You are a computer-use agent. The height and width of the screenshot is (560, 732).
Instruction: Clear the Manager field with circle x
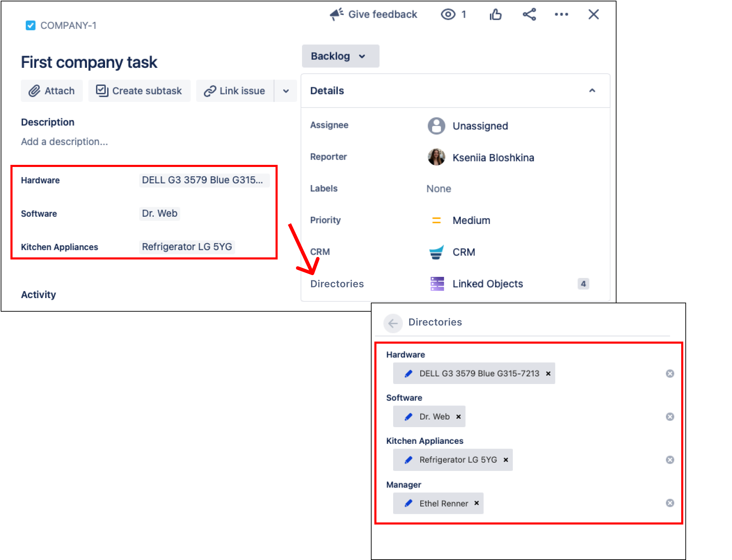point(670,503)
